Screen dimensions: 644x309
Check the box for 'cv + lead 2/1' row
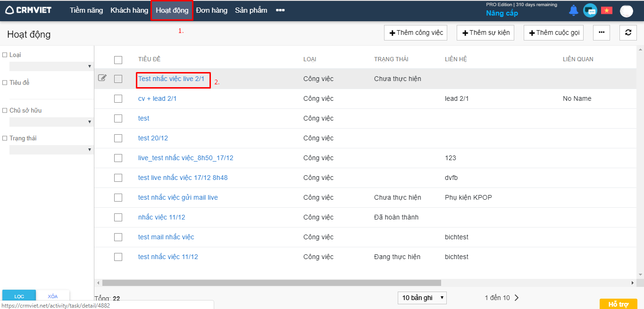[118, 98]
